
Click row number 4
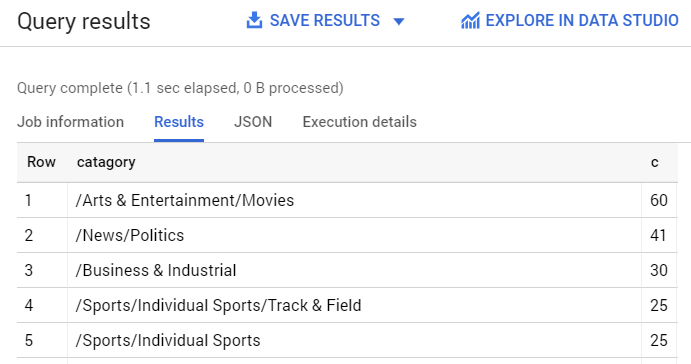point(29,305)
